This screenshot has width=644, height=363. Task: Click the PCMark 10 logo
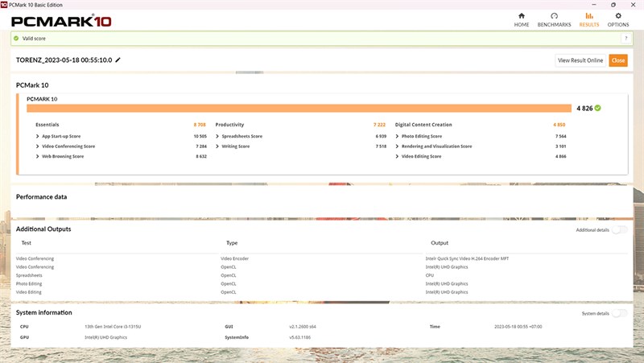click(61, 21)
